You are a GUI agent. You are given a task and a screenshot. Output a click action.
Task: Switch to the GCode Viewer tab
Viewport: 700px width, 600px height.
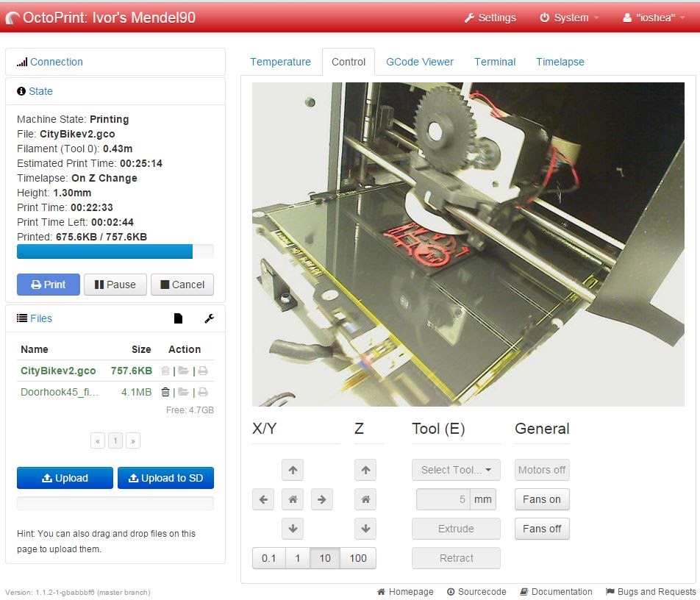point(420,62)
